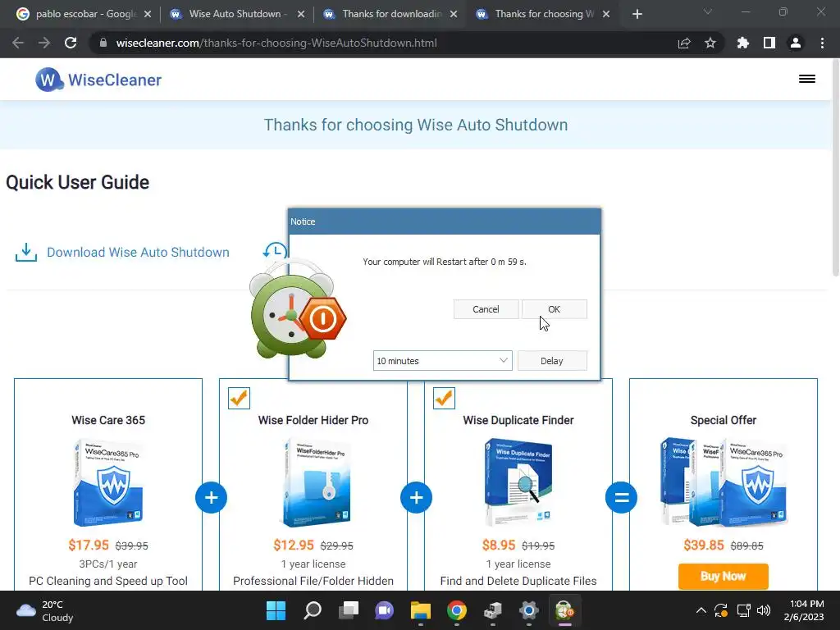Screen dimensions: 840x630
Task: Uncheck the Wise Duplicate Finder checkbox
Action: point(444,399)
